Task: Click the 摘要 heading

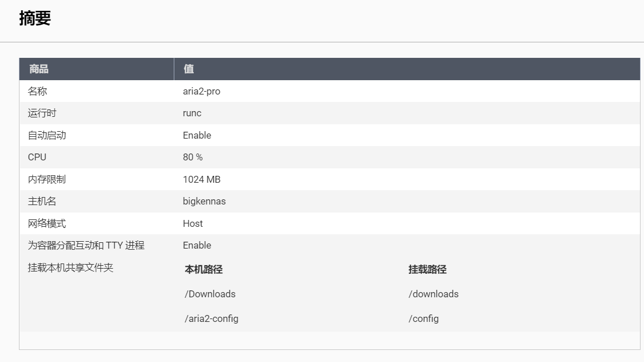Action: (35, 18)
